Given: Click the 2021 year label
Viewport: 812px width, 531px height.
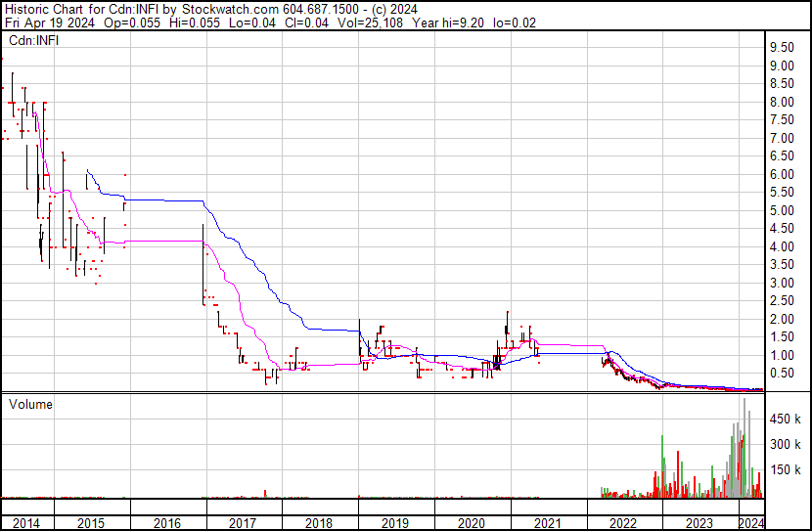Looking at the screenshot, I should [548, 523].
